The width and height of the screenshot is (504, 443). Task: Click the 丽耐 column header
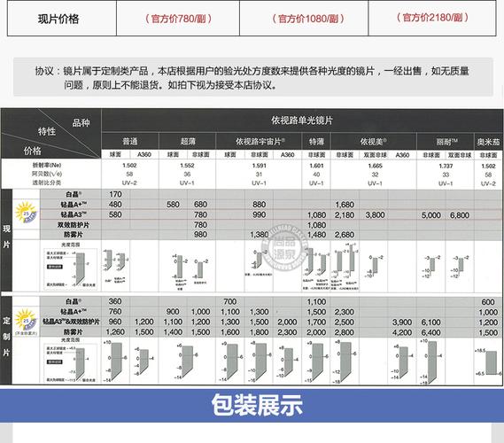coord(446,141)
